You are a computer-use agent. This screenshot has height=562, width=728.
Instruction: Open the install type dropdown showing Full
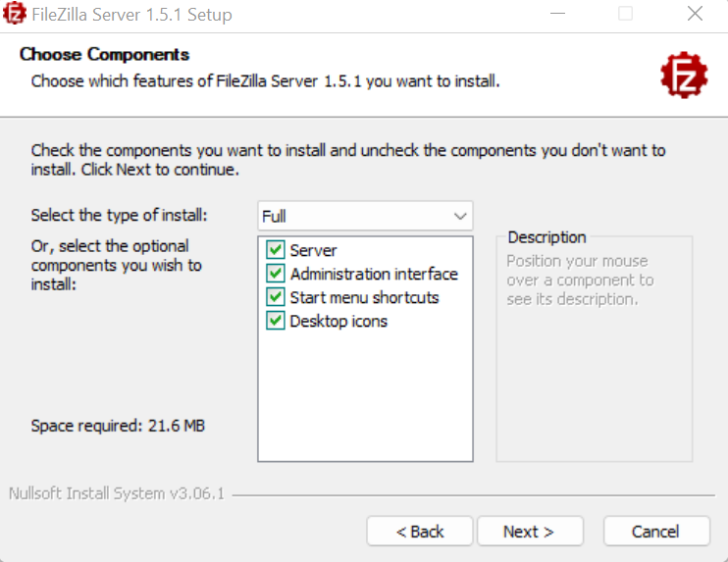point(365,216)
